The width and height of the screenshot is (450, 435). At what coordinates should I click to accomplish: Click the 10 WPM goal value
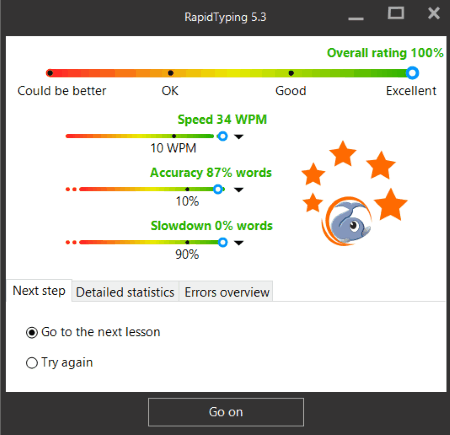tap(173, 148)
